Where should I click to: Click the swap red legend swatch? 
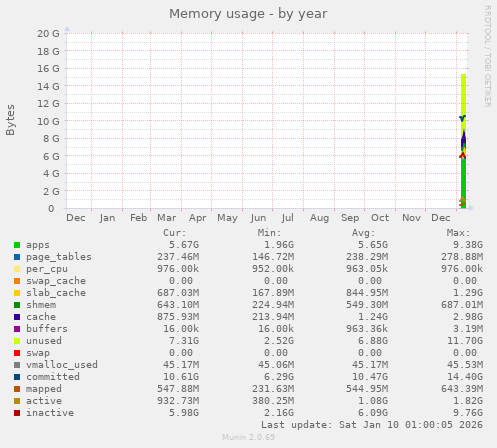pyautogui.click(x=17, y=353)
